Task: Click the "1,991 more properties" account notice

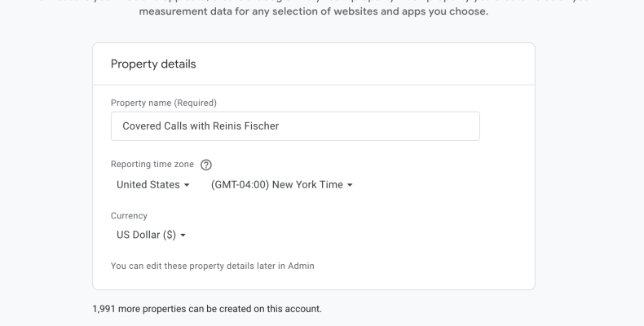Action: click(207, 309)
